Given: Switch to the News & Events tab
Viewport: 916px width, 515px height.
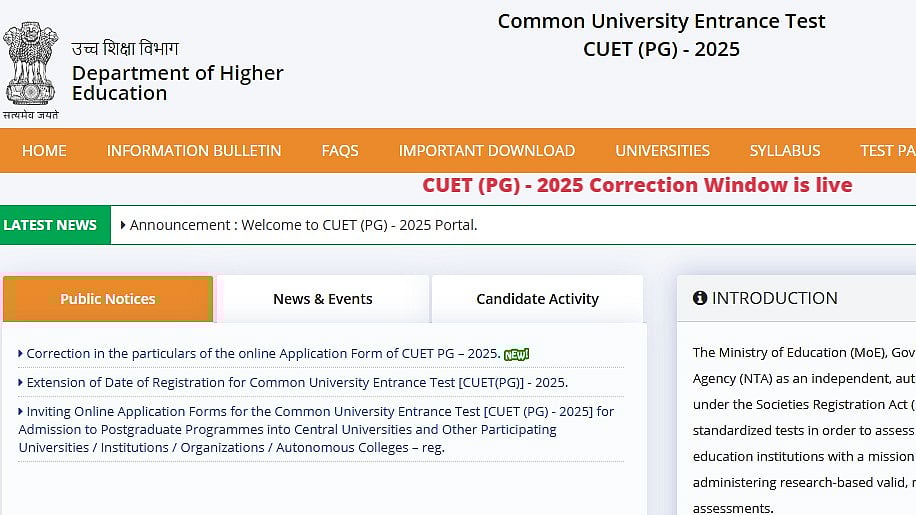Looking at the screenshot, I should [x=323, y=299].
